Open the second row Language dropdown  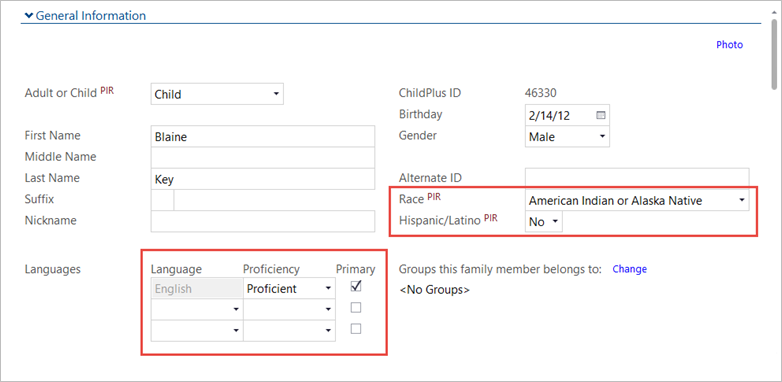coord(197,309)
